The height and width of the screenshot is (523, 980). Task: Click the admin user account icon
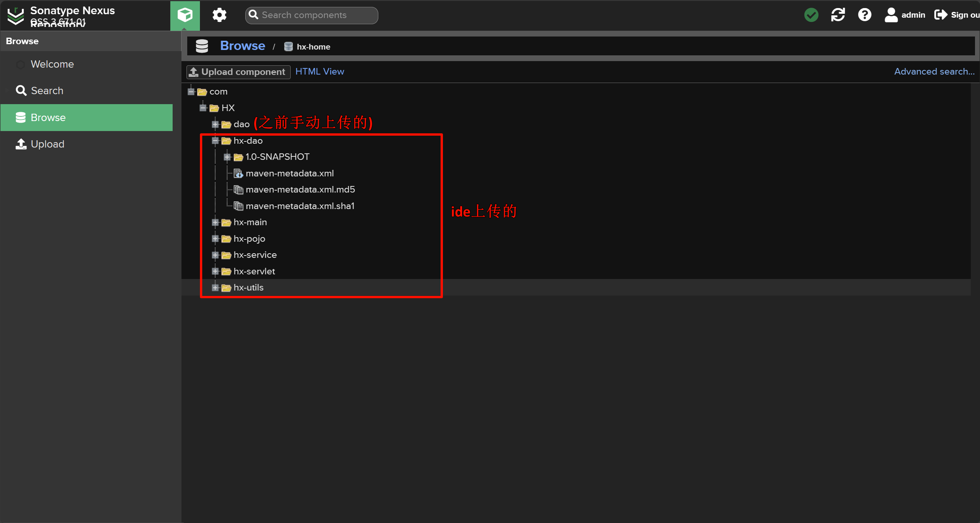(891, 15)
